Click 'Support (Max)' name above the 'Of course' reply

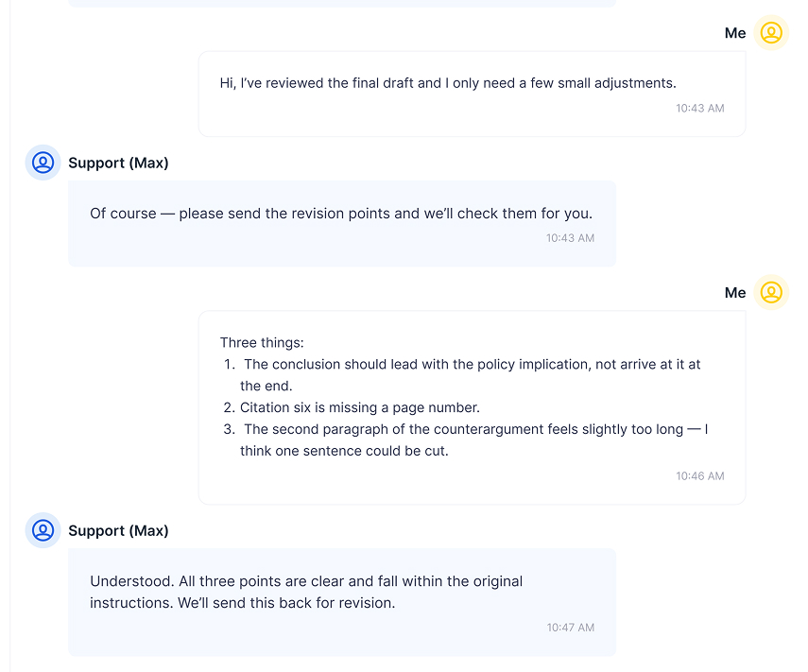(x=118, y=163)
